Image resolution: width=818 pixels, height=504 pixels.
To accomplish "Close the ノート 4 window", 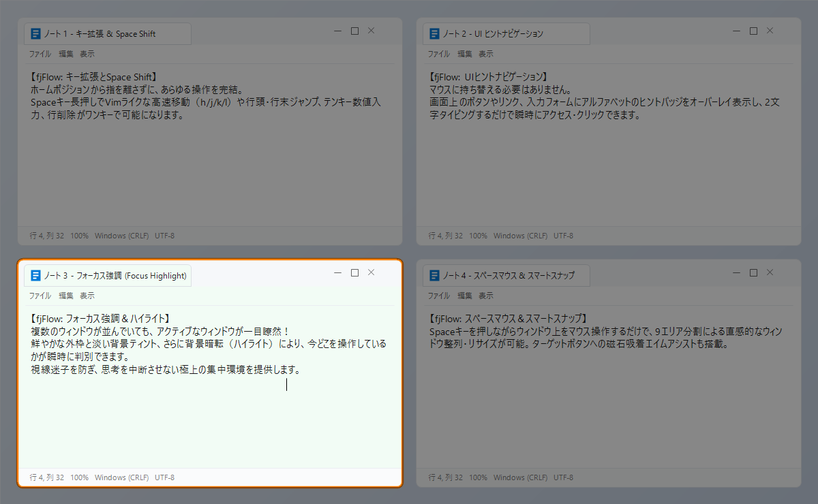I will coord(770,272).
